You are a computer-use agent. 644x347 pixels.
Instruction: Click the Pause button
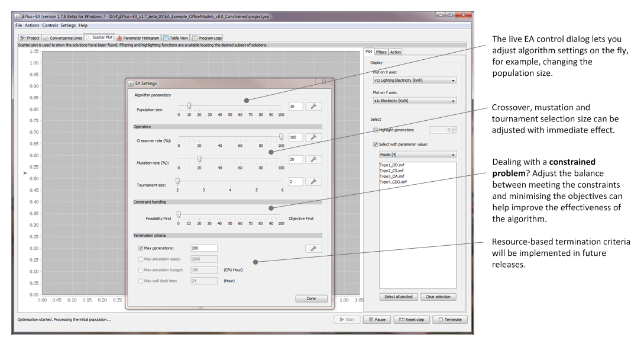pos(377,319)
